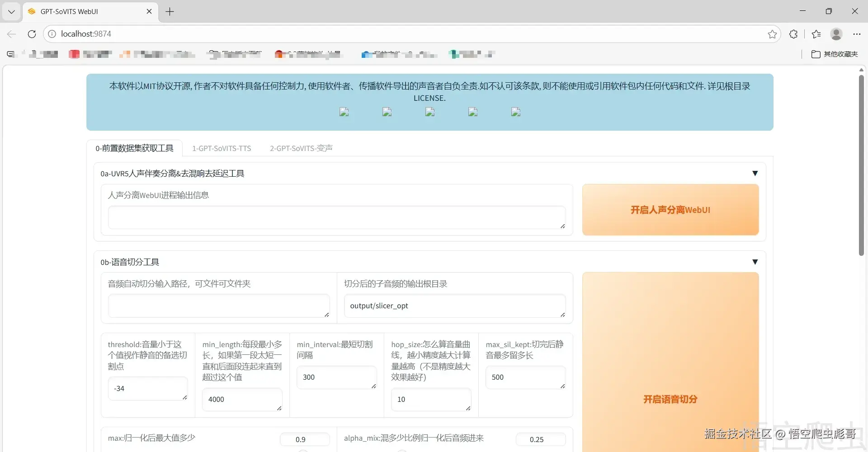Open the favorites list icon
This screenshot has width=868, height=452.
point(816,34)
